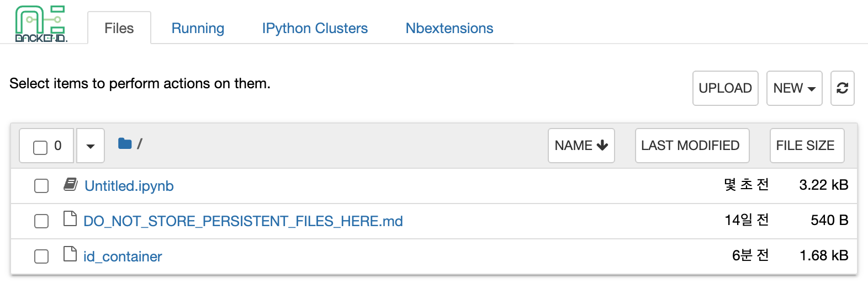Sort files by FILE SIZE

(807, 146)
